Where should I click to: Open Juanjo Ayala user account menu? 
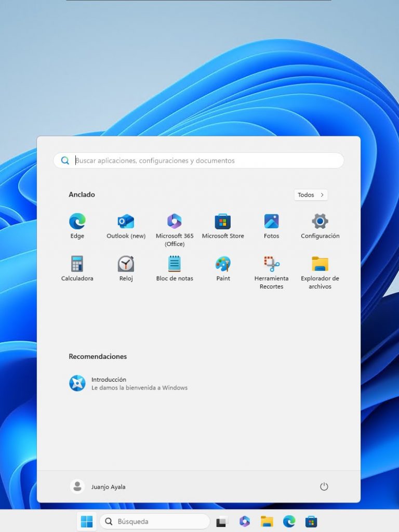98,487
